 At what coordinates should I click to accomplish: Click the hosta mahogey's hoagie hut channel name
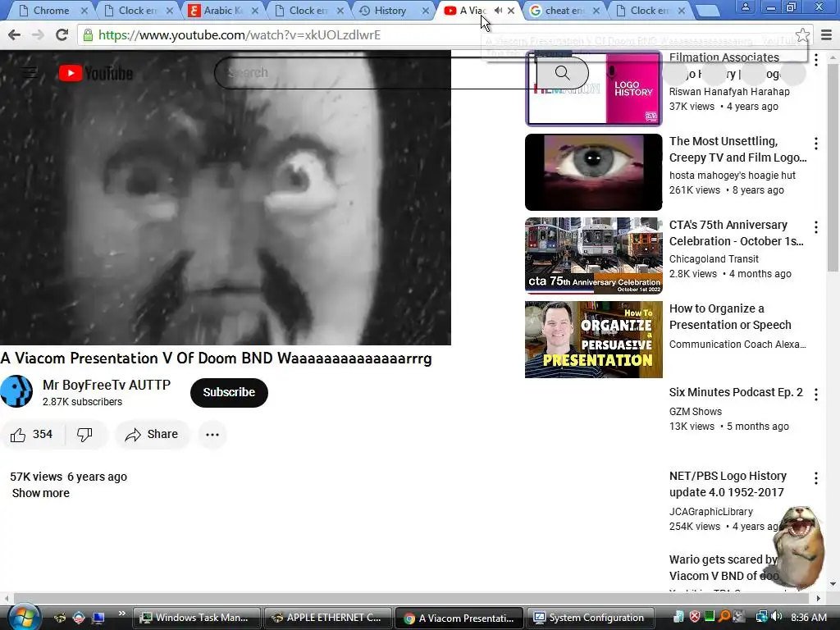coord(733,176)
